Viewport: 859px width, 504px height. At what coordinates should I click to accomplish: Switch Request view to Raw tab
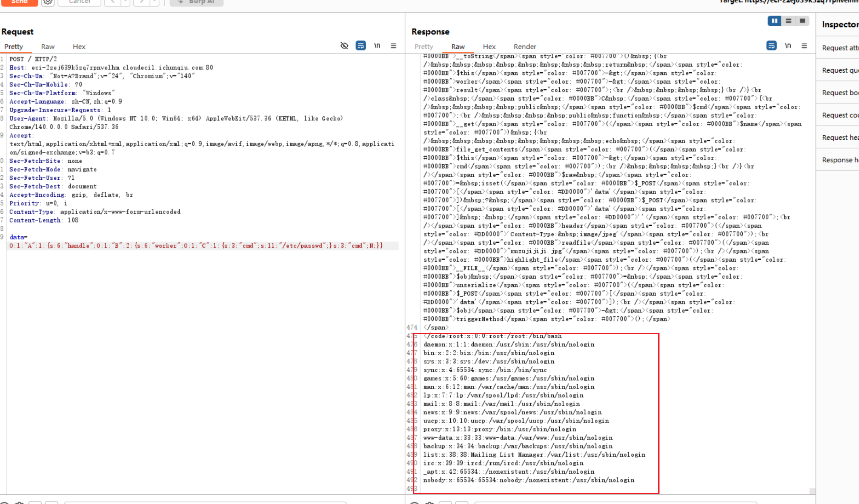[x=48, y=47]
